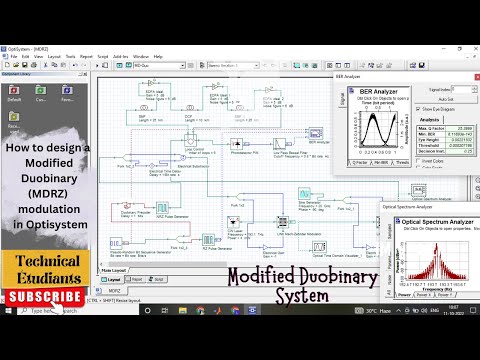Open the Tools menu

pos(70,57)
